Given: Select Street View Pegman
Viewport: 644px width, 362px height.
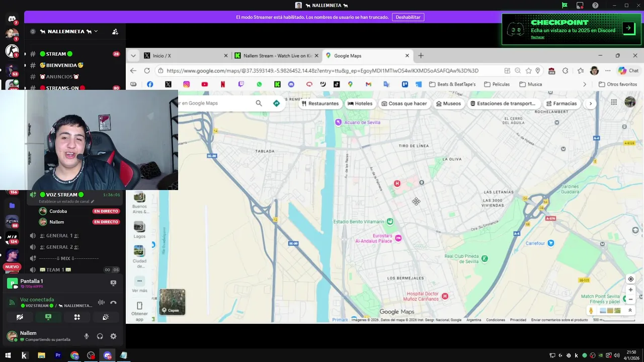Looking at the screenshot, I should point(591,311).
